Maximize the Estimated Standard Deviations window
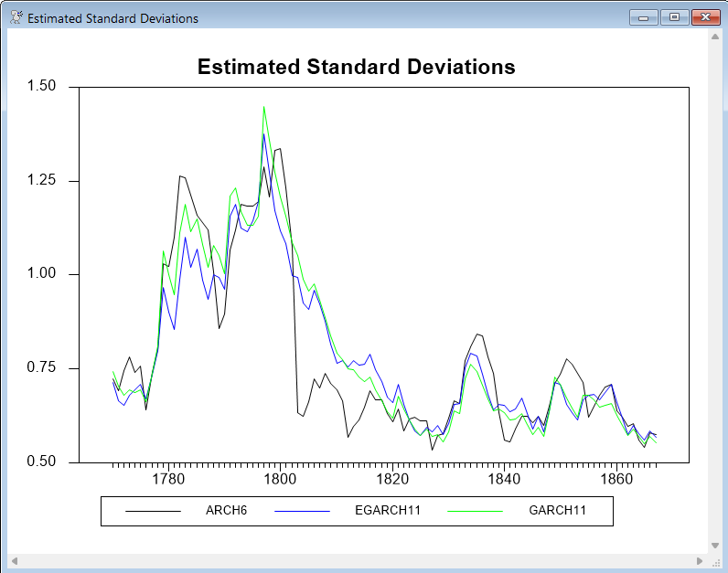 [x=674, y=17]
